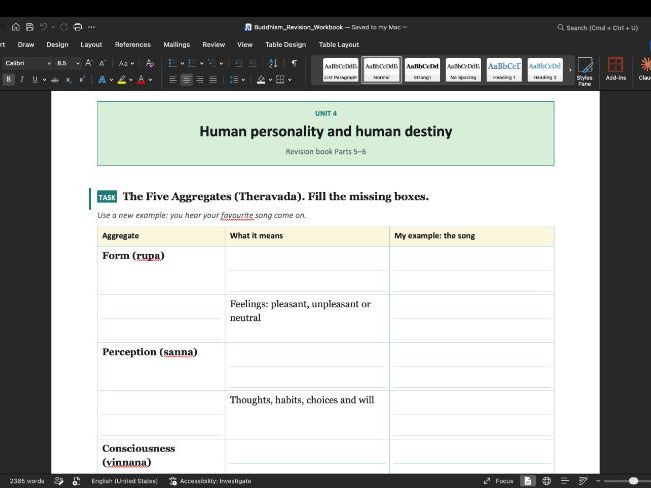Open the Design tab
This screenshot has height=488, width=651.
tap(57, 44)
